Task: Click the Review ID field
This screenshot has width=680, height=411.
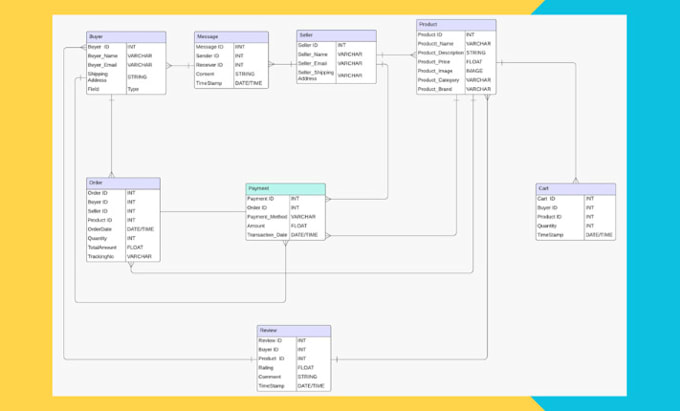Action: pos(270,341)
